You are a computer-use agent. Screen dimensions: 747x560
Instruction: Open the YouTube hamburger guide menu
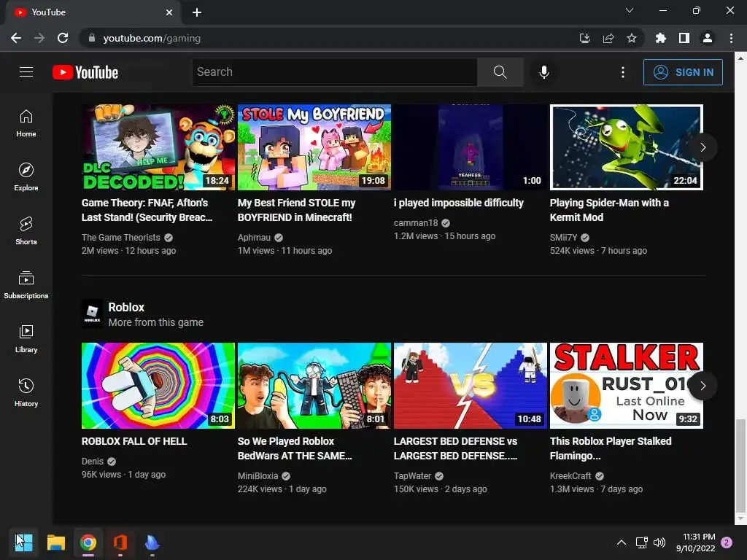(26, 72)
